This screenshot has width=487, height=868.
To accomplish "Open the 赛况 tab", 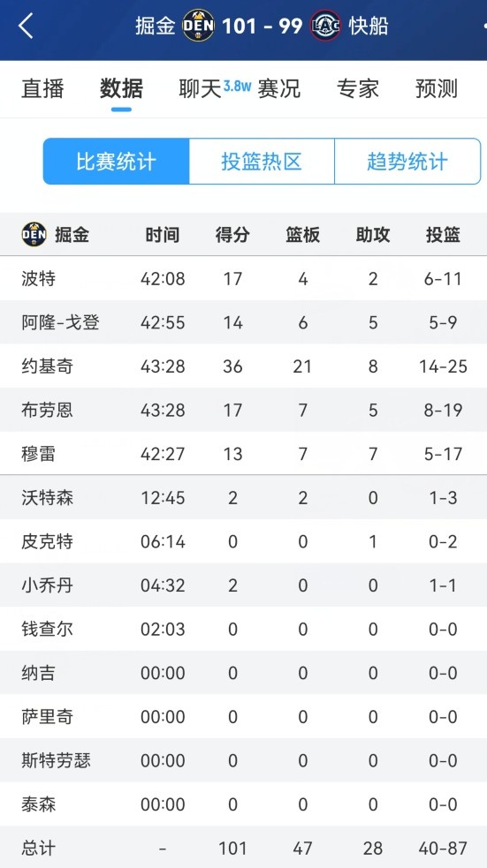I will click(x=278, y=88).
